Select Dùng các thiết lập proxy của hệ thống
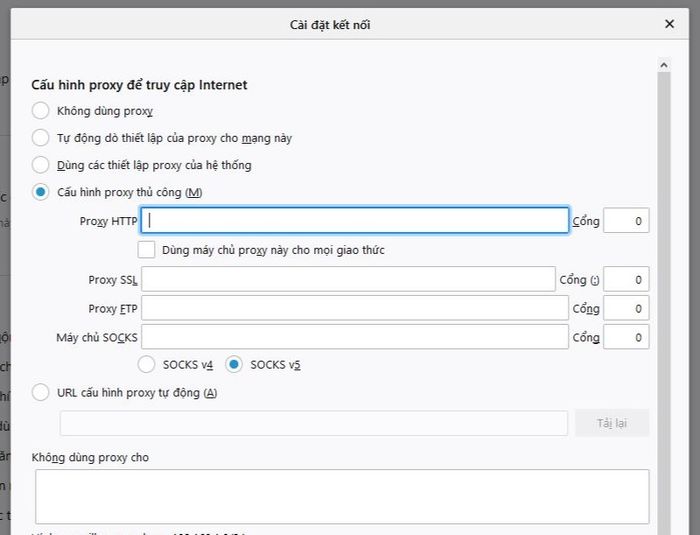This screenshot has height=535, width=700. click(x=40, y=165)
